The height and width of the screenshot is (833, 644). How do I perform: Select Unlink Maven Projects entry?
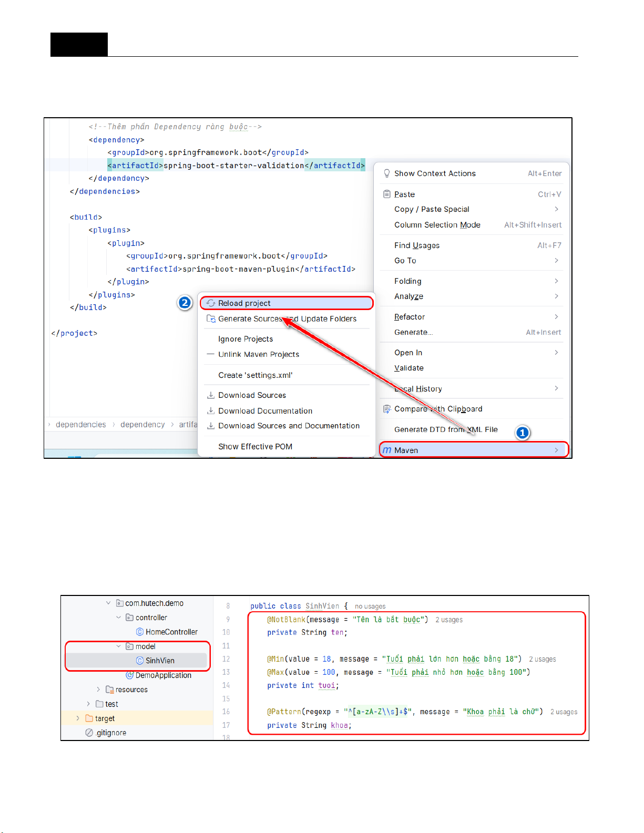tap(259, 355)
